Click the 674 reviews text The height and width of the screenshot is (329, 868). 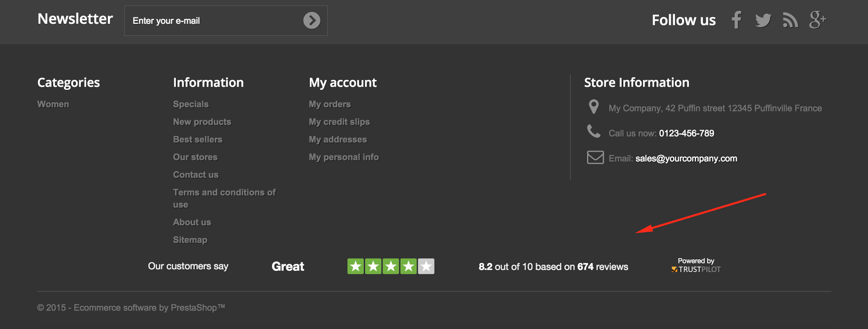(603, 267)
